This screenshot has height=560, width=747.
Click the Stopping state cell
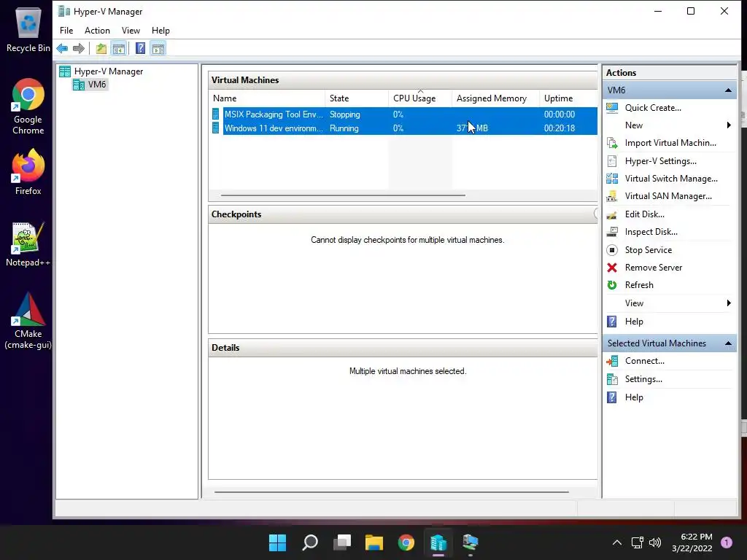345,114
